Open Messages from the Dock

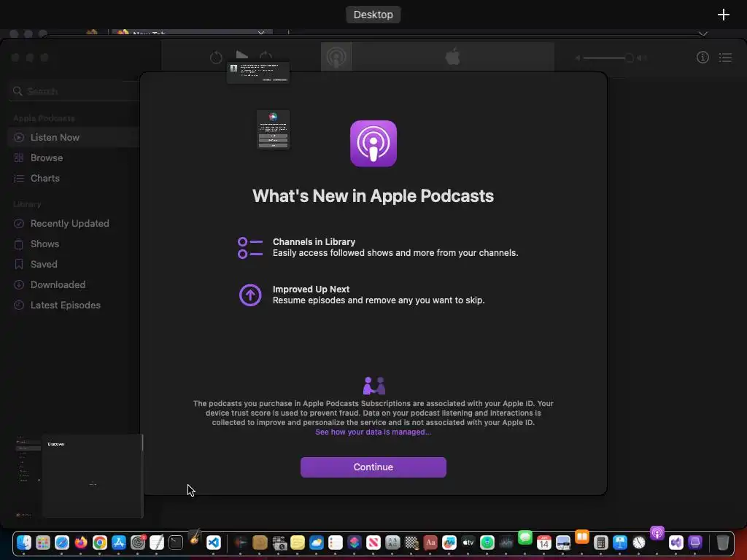click(525, 537)
